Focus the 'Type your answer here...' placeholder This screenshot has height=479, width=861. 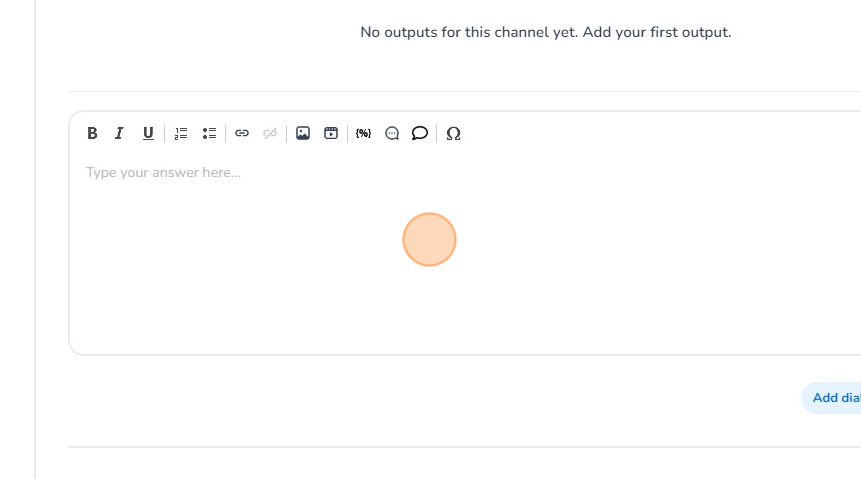coord(163,173)
